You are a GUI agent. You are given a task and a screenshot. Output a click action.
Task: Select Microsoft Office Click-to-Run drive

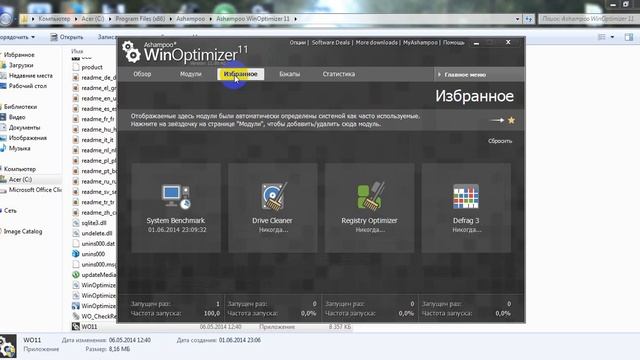click(35, 190)
